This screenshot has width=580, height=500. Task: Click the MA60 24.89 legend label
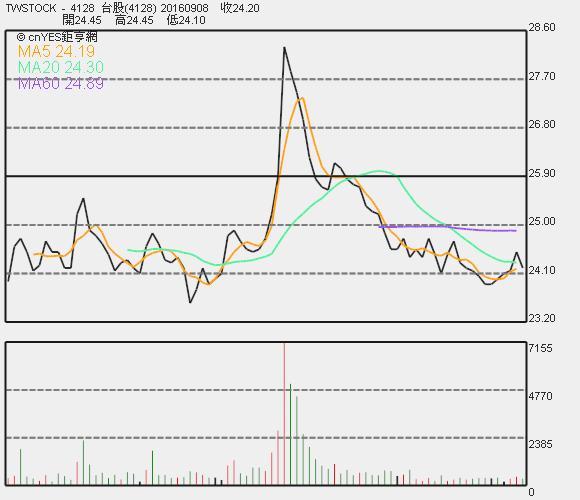coord(61,84)
